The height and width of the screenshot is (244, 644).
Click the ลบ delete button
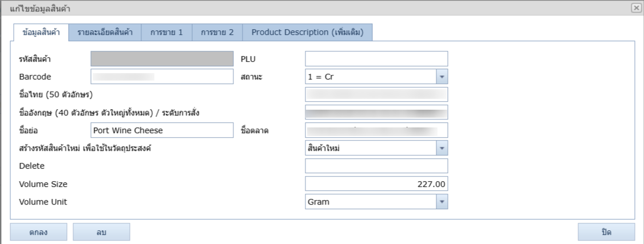101,232
